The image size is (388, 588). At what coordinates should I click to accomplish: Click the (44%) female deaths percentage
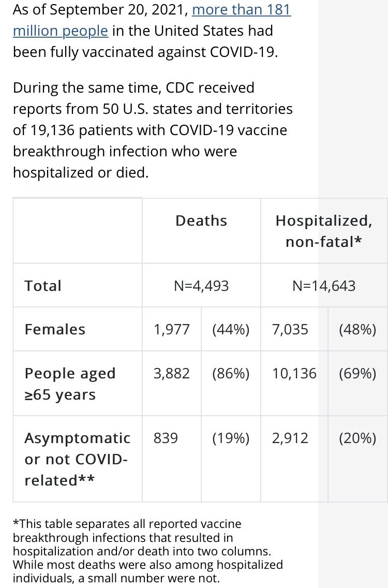[231, 329]
